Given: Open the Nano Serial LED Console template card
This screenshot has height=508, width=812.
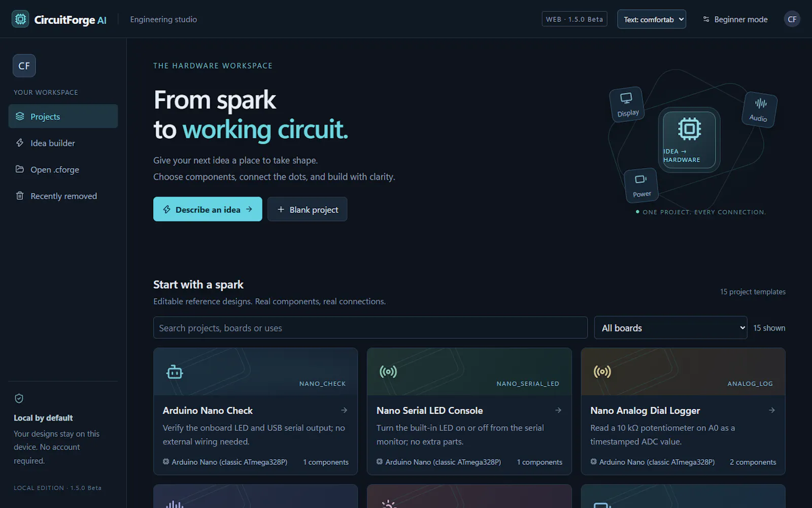Looking at the screenshot, I should (x=469, y=411).
